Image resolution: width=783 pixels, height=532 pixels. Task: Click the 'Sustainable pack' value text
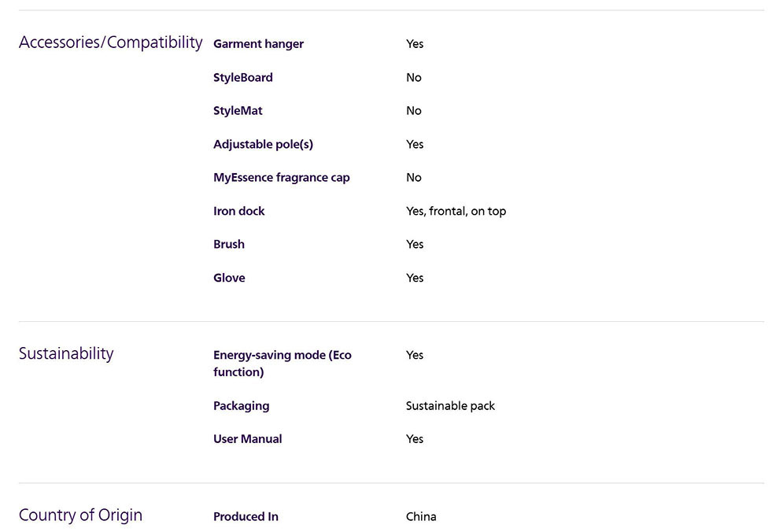click(450, 406)
